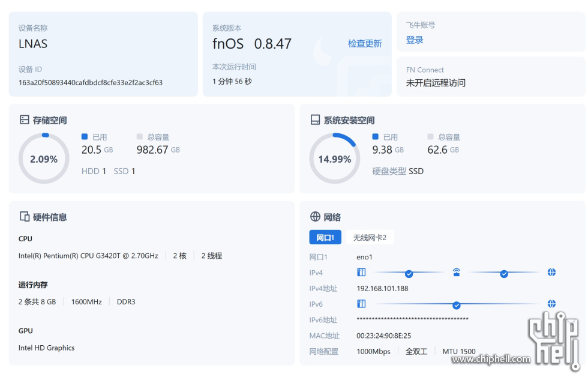The height and width of the screenshot is (380, 588).
Task: Click the grey 总容量 legend square under 系统安装空间
Action: pos(430,136)
